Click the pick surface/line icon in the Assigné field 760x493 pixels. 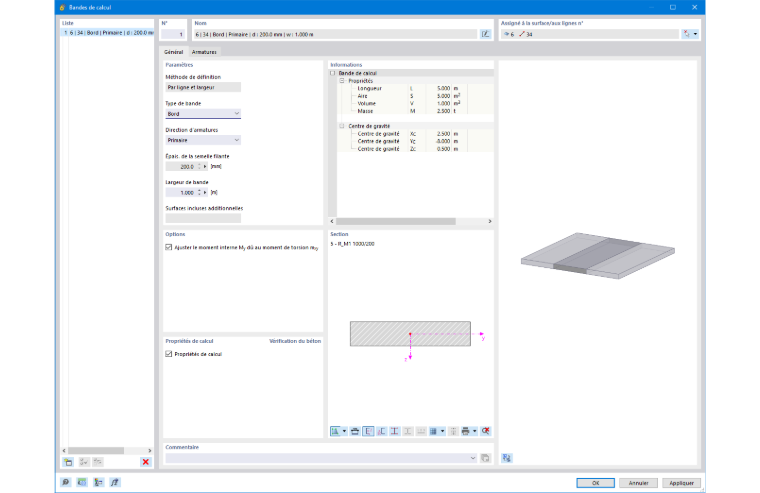(686, 34)
